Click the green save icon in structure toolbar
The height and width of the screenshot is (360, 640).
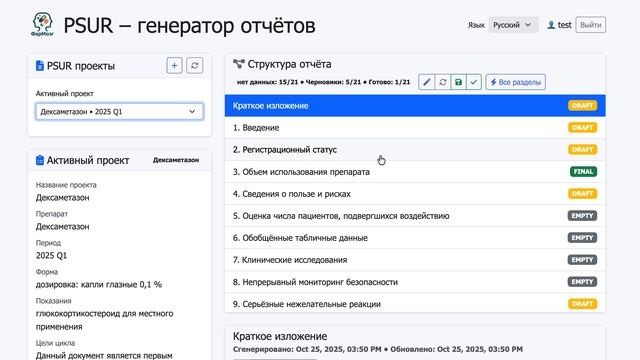458,82
